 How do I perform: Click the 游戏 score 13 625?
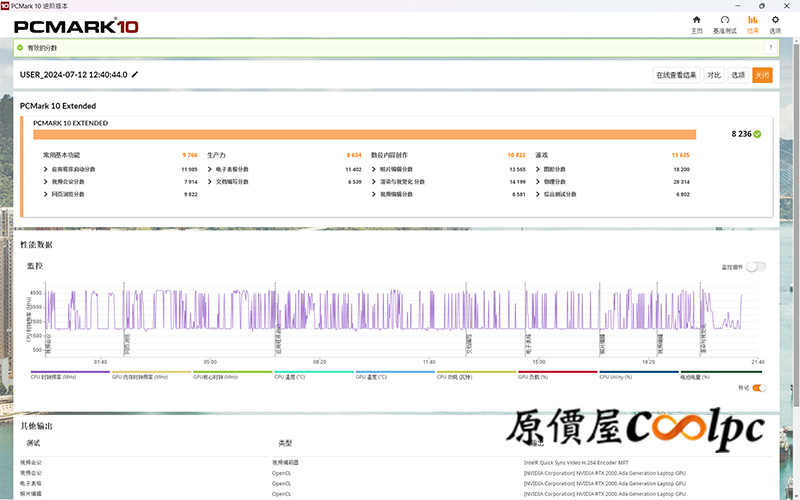click(x=681, y=155)
